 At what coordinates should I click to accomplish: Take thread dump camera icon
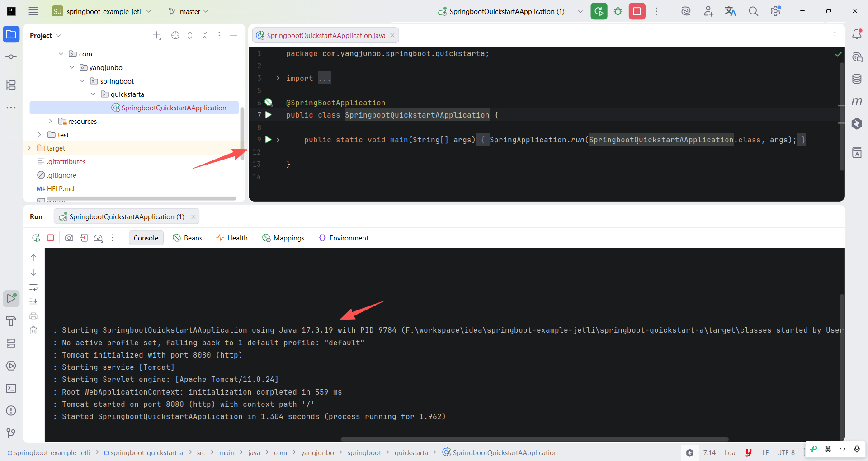(x=69, y=238)
